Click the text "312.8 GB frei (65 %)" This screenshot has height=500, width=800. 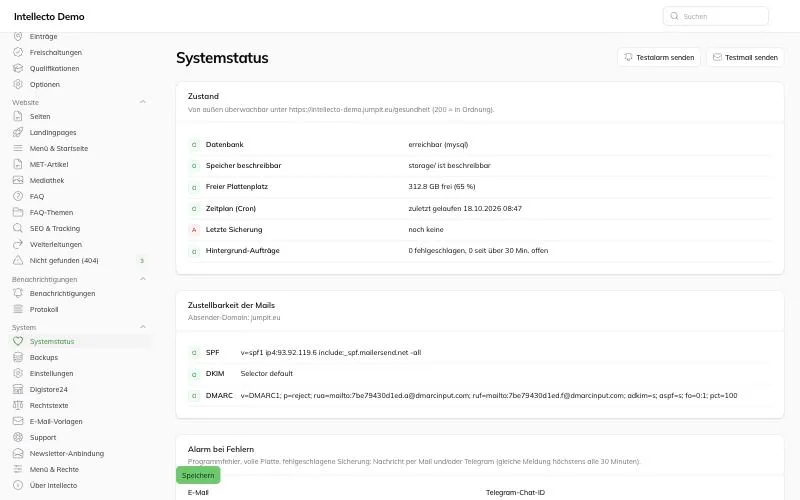(442, 186)
